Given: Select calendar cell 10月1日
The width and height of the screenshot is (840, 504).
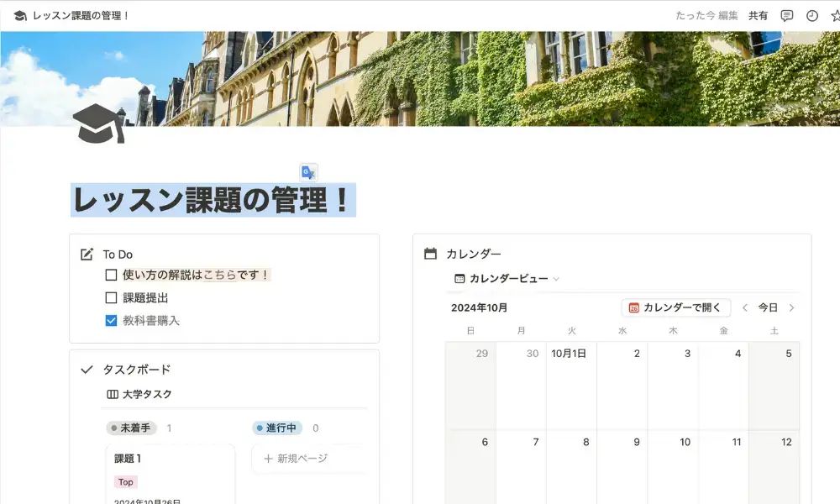Looking at the screenshot, I should coord(571,386).
